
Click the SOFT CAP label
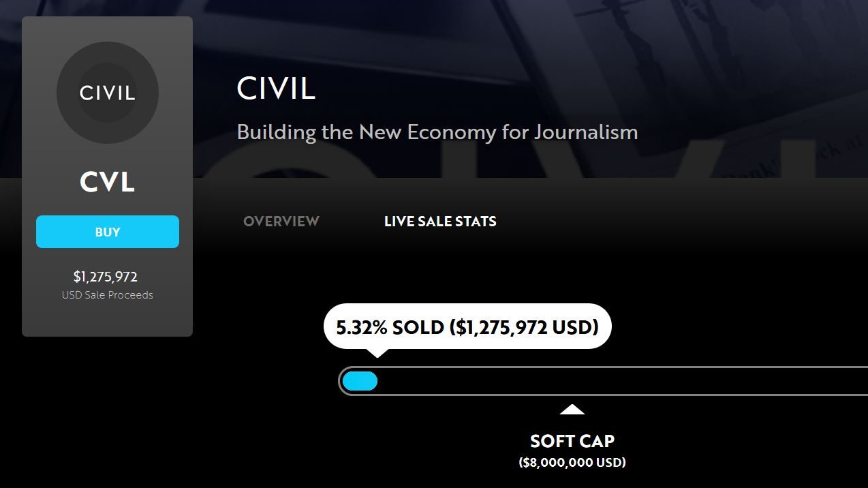pos(572,441)
